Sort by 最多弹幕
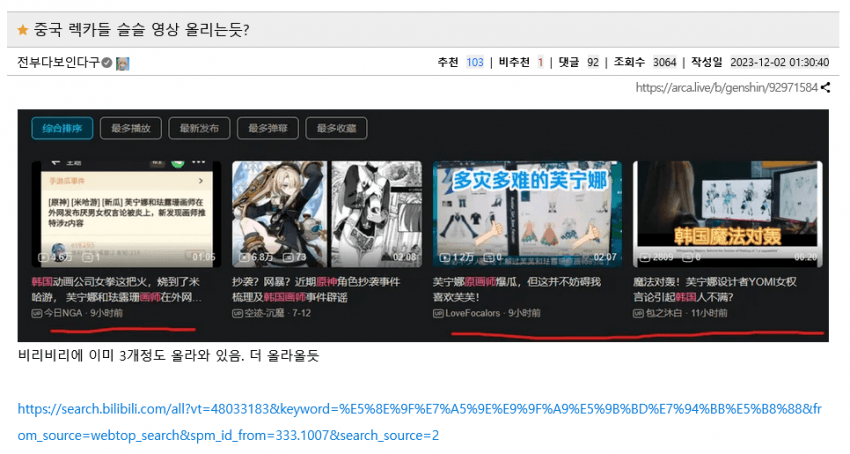 pos(267,128)
